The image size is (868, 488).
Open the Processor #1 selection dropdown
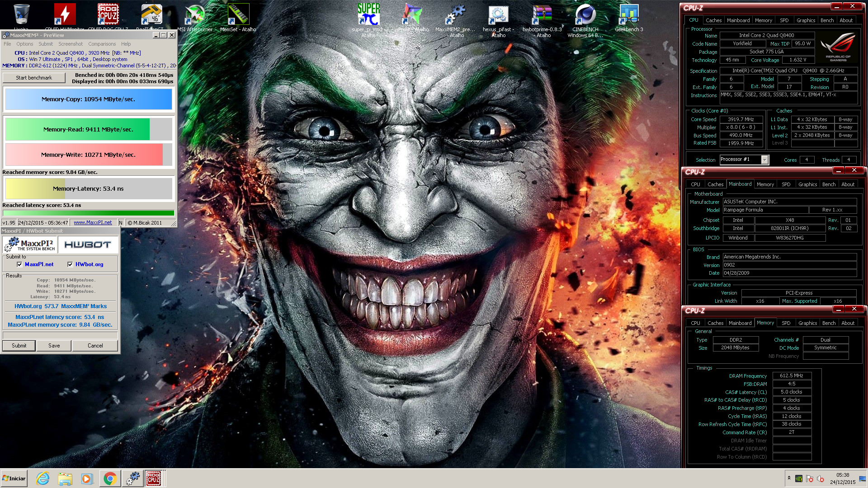pos(764,160)
